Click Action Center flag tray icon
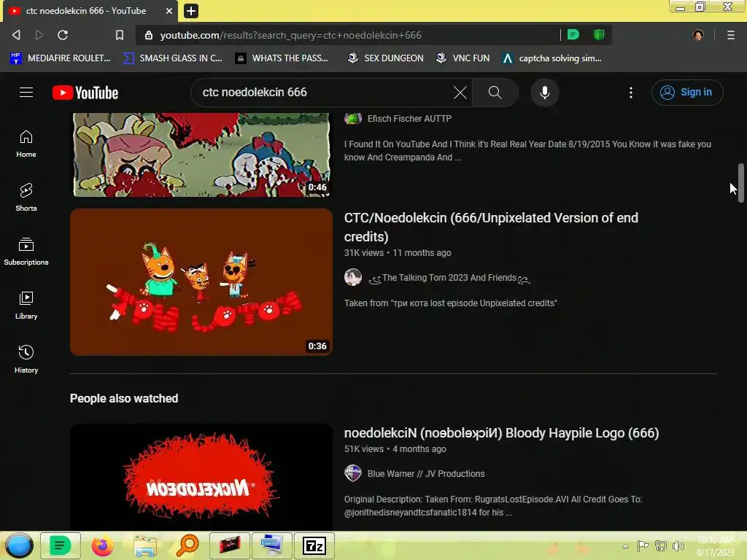747x560 pixels. point(643,545)
